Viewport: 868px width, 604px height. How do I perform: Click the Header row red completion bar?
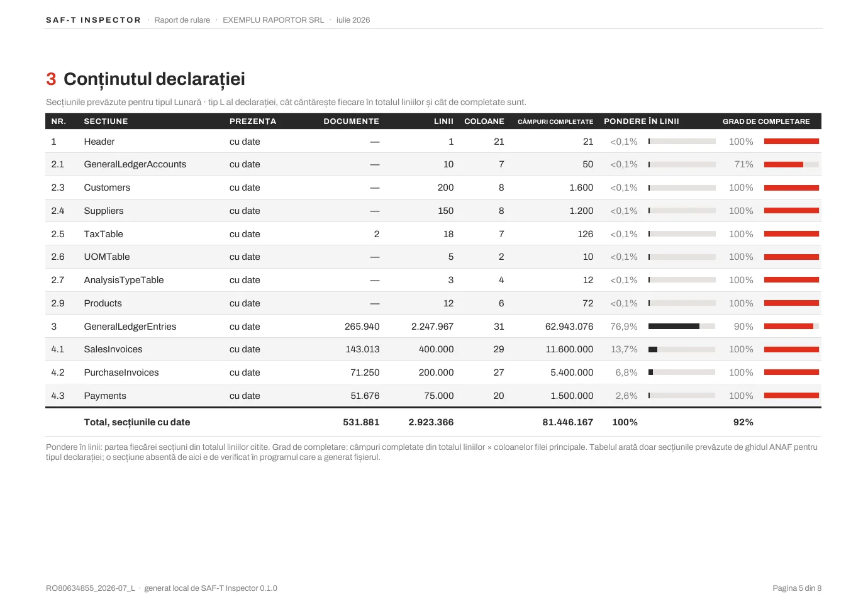[791, 142]
